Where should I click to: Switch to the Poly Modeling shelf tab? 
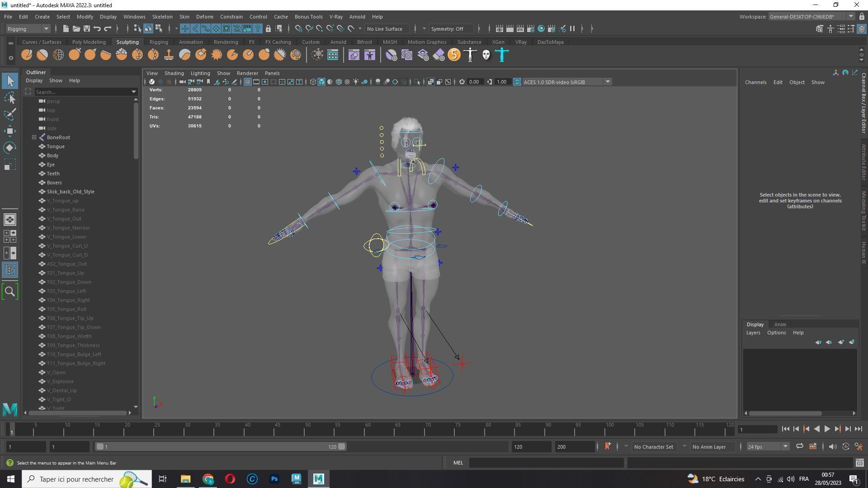coord(89,42)
